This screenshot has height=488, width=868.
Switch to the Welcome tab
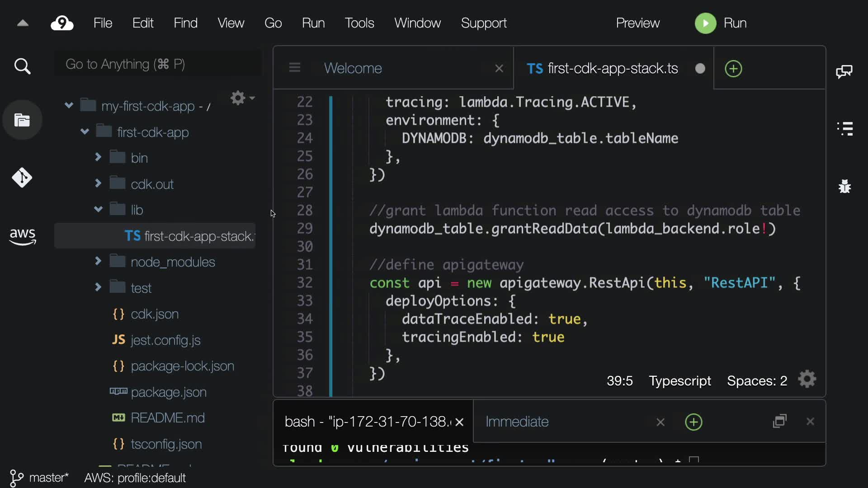(x=353, y=68)
